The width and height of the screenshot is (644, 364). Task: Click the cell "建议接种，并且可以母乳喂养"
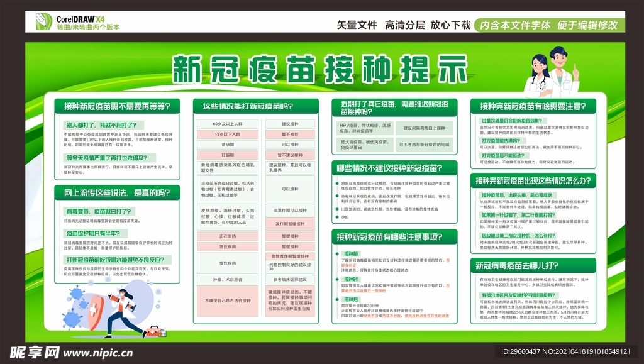[x=290, y=167]
